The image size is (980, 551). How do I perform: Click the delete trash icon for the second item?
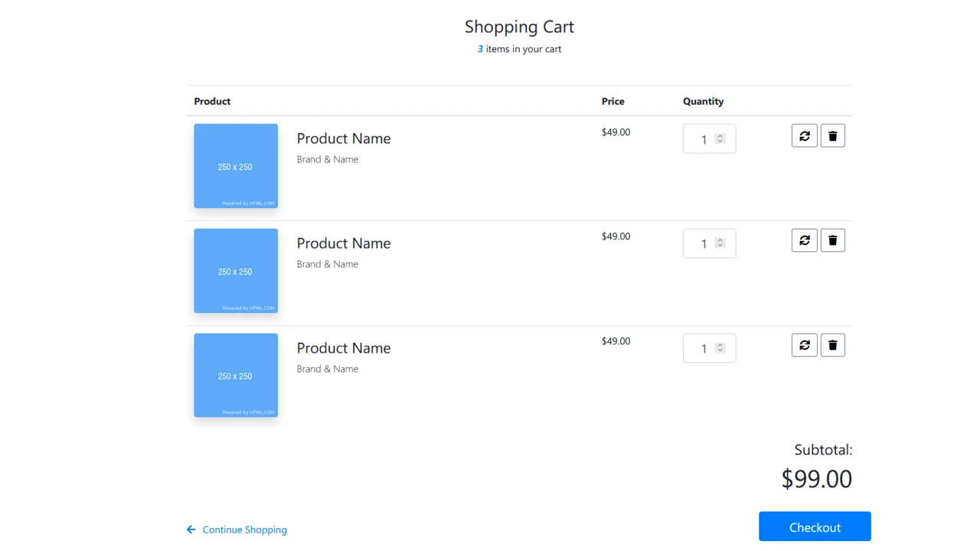pos(832,240)
